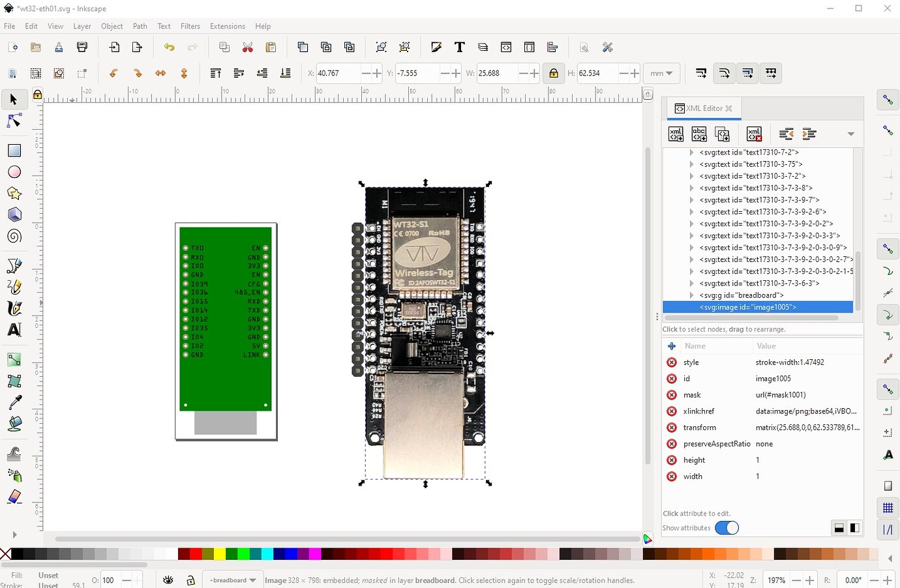
Task: Select the Dropper color picker tool
Action: click(x=14, y=402)
